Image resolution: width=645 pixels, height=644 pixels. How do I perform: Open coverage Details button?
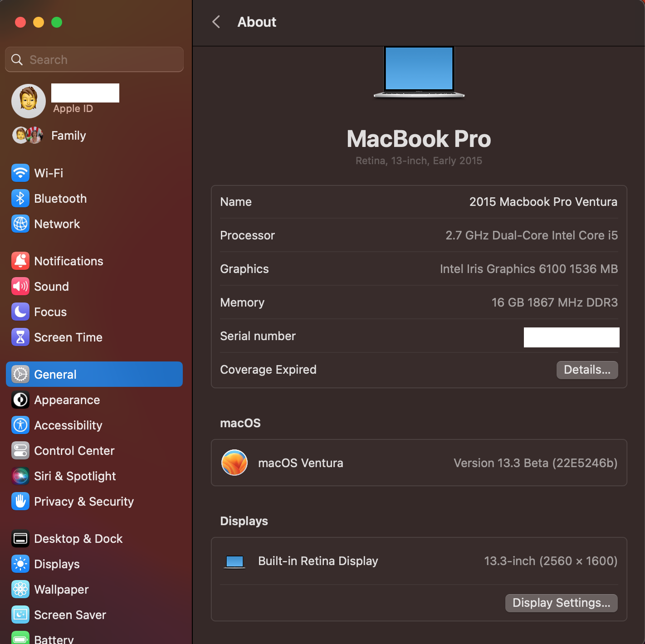(587, 370)
